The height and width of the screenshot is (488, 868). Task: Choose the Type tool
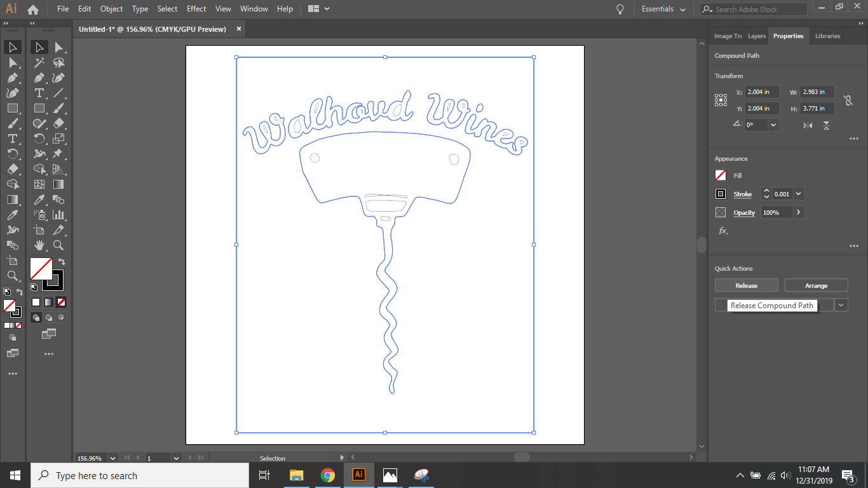pyautogui.click(x=39, y=93)
